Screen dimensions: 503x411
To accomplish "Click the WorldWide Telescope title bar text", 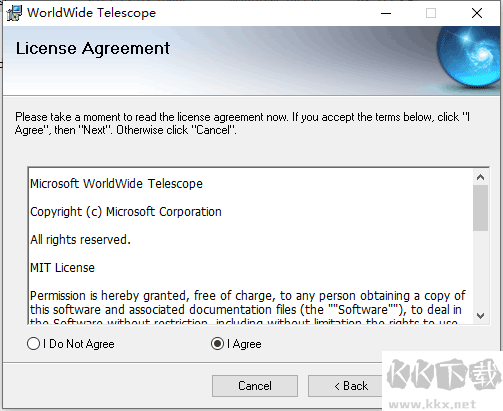I will 91,13.
